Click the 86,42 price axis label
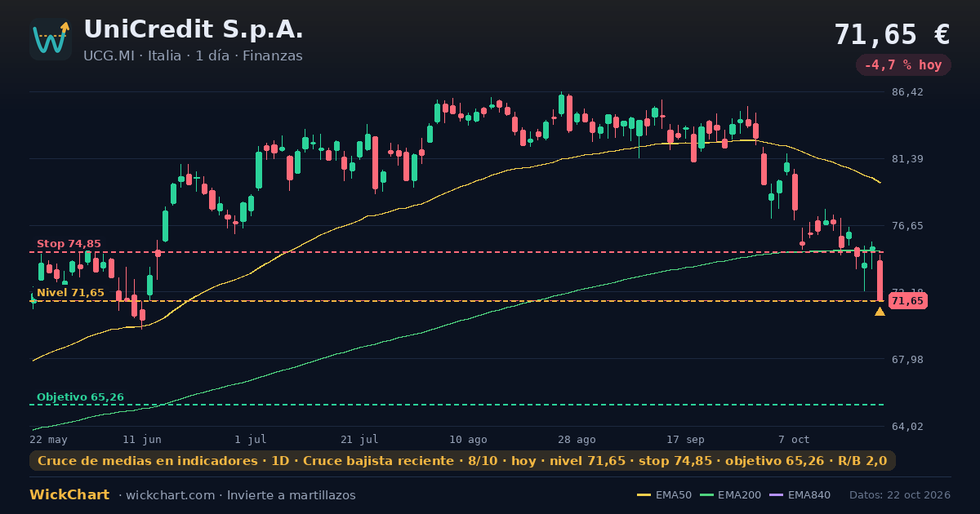Image resolution: width=980 pixels, height=514 pixels. (x=907, y=92)
